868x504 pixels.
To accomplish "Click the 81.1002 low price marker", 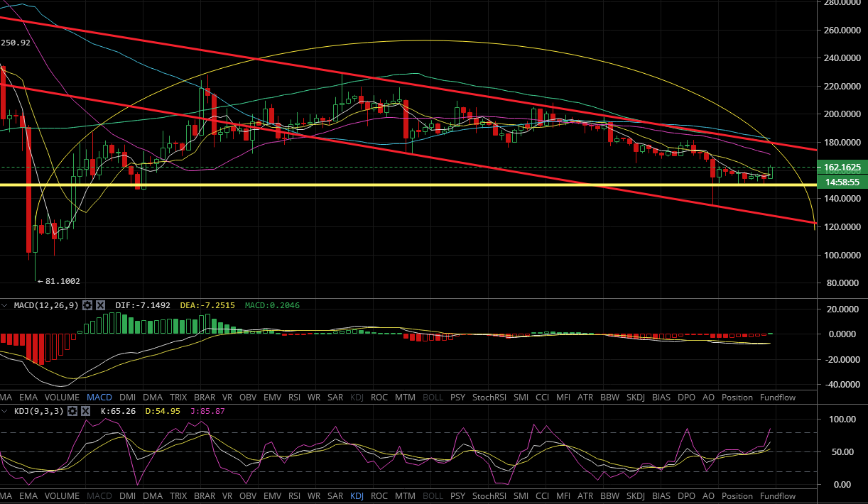I will (58, 281).
